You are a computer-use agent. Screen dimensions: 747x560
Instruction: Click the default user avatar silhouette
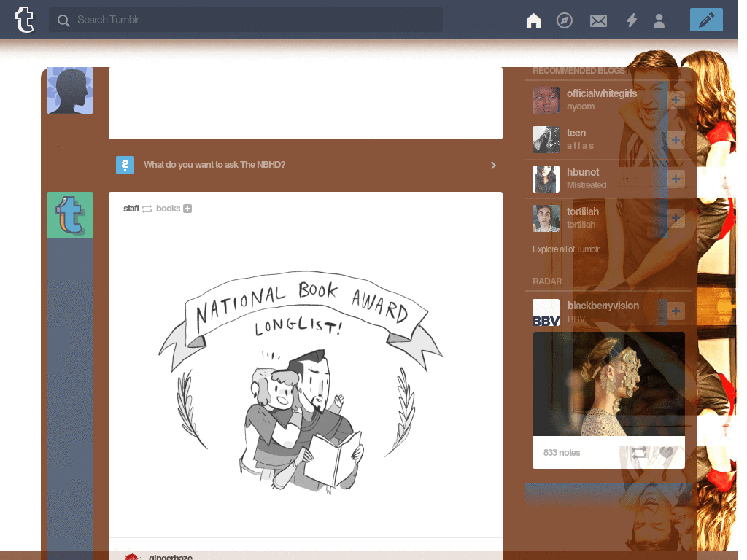click(70, 90)
